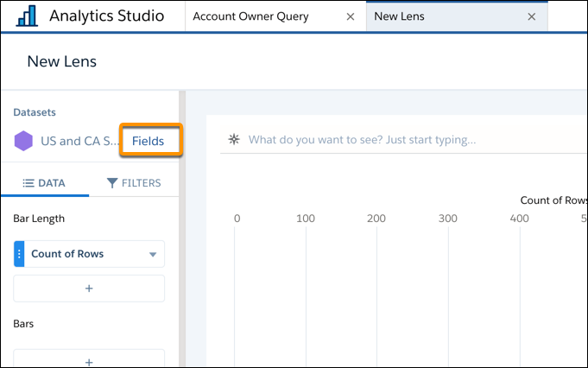Click the Bar Length label
The height and width of the screenshot is (368, 588).
(x=39, y=219)
